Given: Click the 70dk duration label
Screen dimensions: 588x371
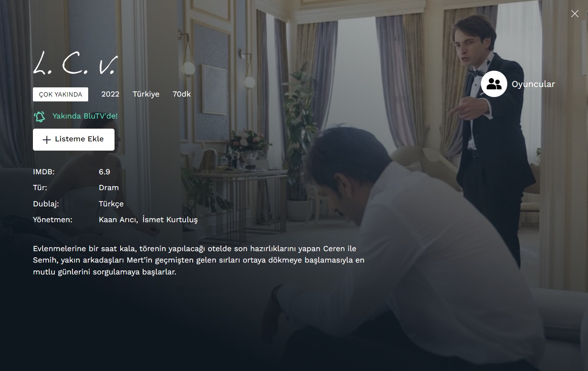Looking at the screenshot, I should 182,94.
